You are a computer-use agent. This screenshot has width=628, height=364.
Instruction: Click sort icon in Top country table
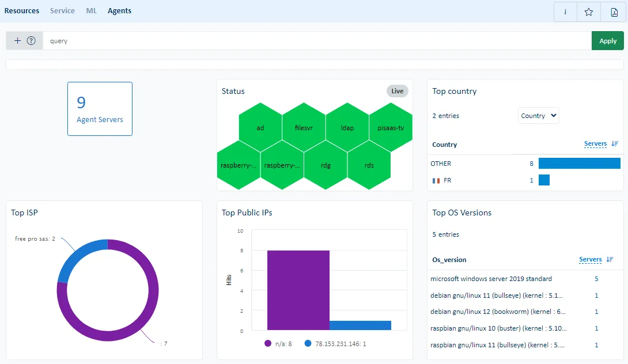615,144
